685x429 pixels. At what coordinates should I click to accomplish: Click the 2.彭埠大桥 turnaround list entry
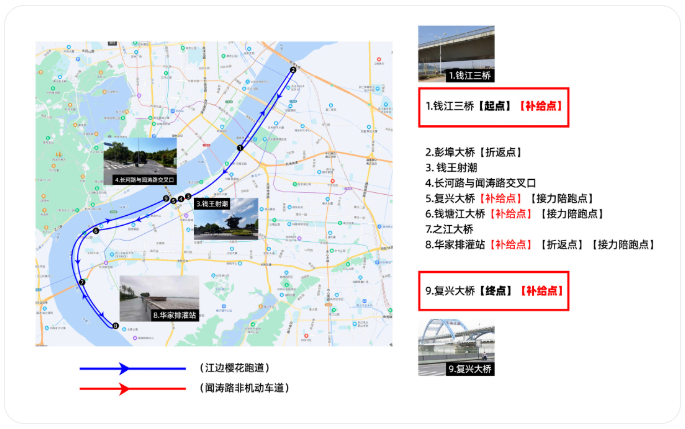pyautogui.click(x=473, y=153)
